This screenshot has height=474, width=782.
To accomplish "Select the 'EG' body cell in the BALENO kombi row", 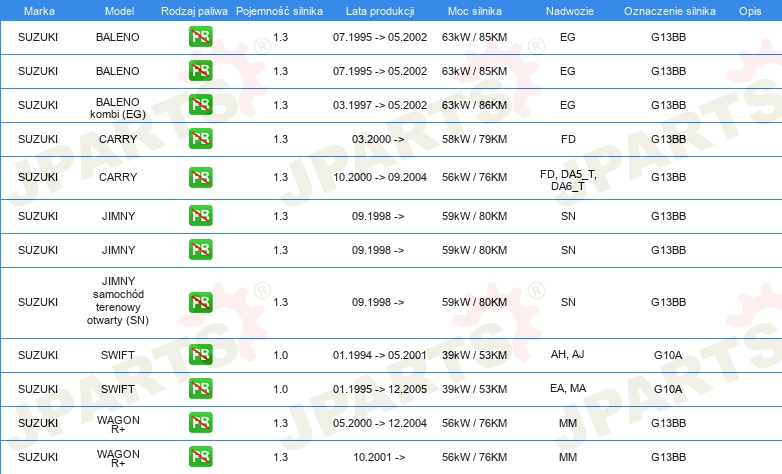I will click(x=568, y=105).
